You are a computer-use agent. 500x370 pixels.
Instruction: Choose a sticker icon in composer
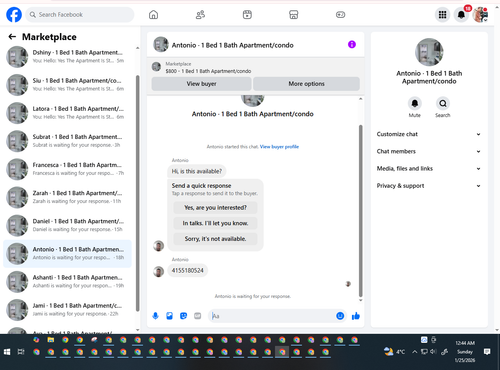[x=183, y=316]
